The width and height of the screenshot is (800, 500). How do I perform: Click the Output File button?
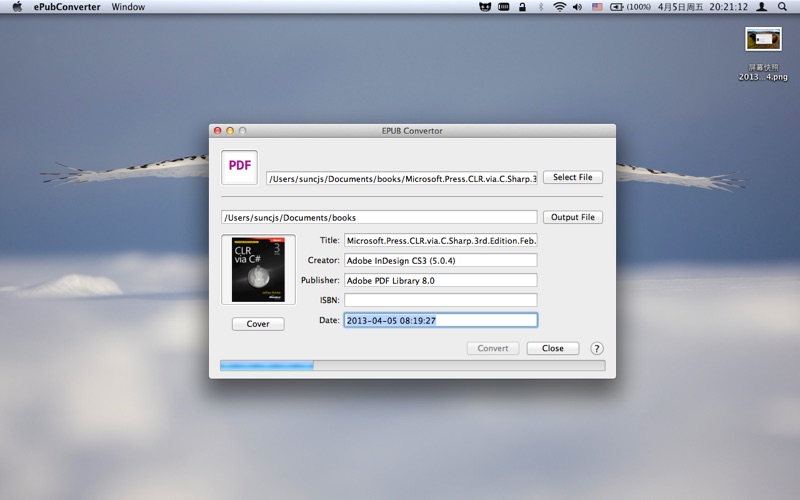tap(572, 217)
